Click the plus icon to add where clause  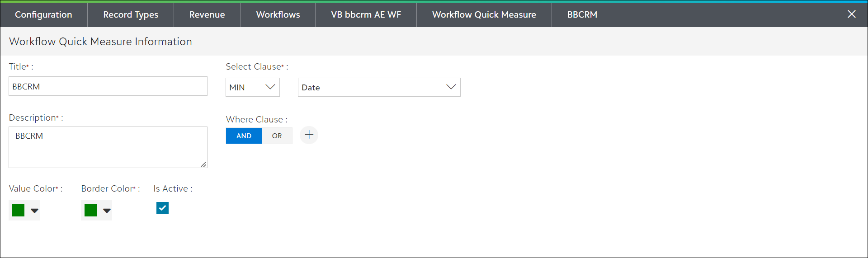pyautogui.click(x=309, y=135)
